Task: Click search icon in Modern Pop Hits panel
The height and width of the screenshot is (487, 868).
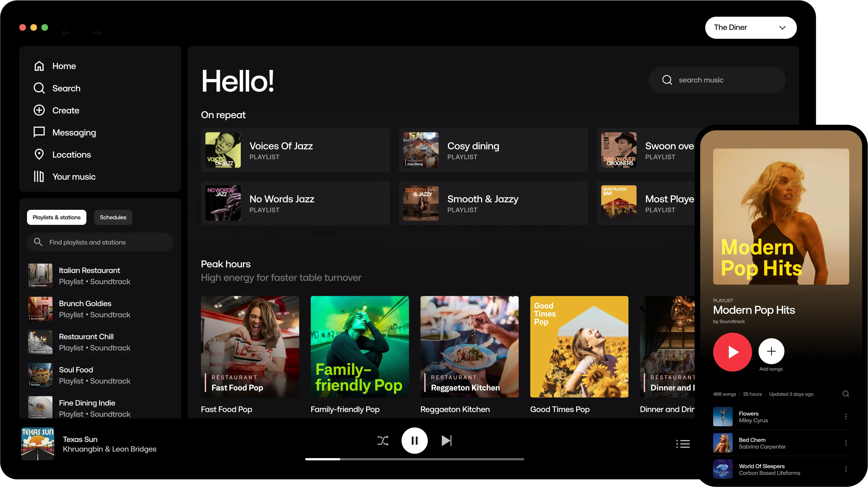Action: (845, 394)
